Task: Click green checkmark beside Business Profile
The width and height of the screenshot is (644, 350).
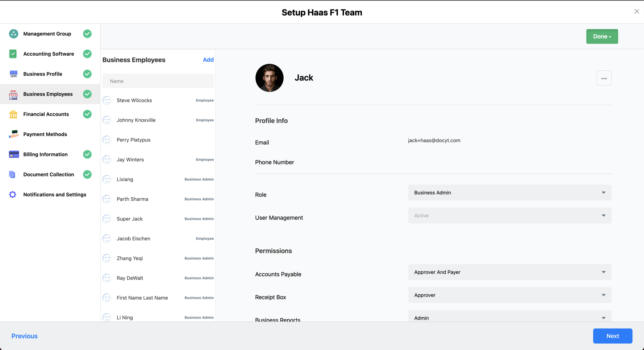Action: (87, 74)
